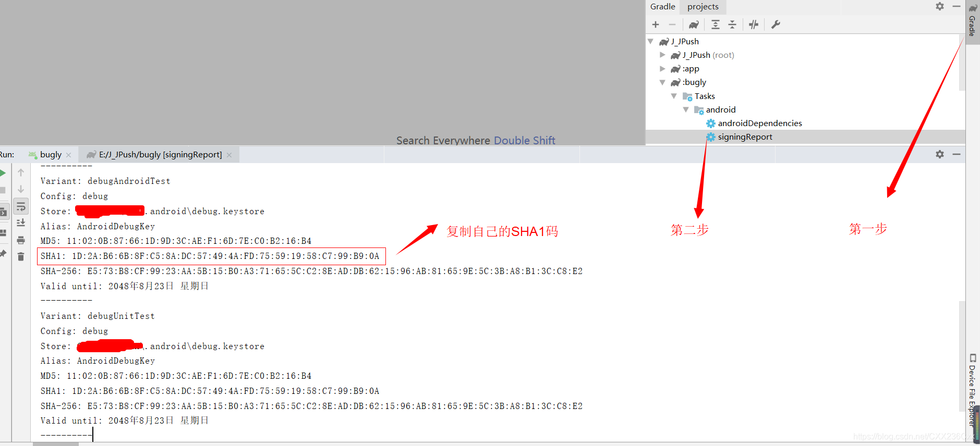Switch to the bugly run tab
The image size is (980, 446).
click(x=51, y=154)
